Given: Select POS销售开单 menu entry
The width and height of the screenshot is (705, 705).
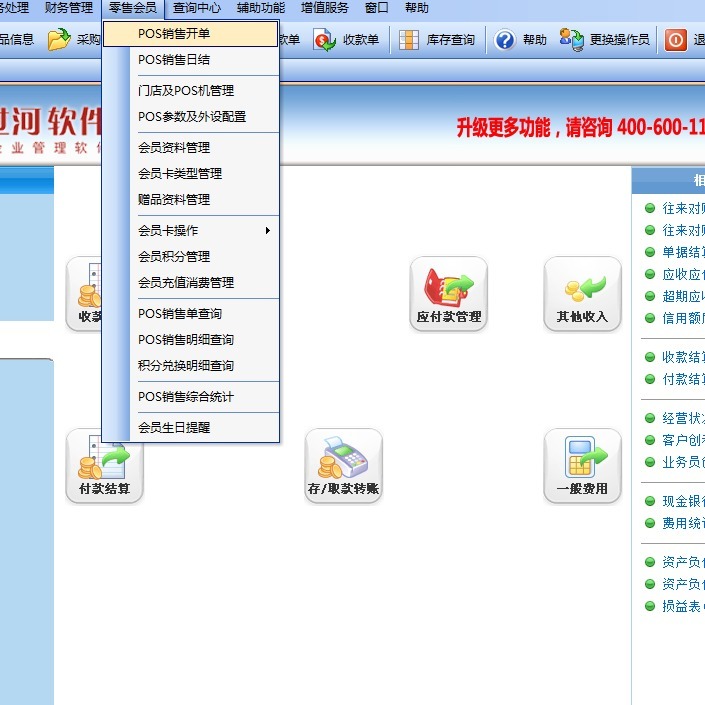Looking at the screenshot, I should [191, 34].
